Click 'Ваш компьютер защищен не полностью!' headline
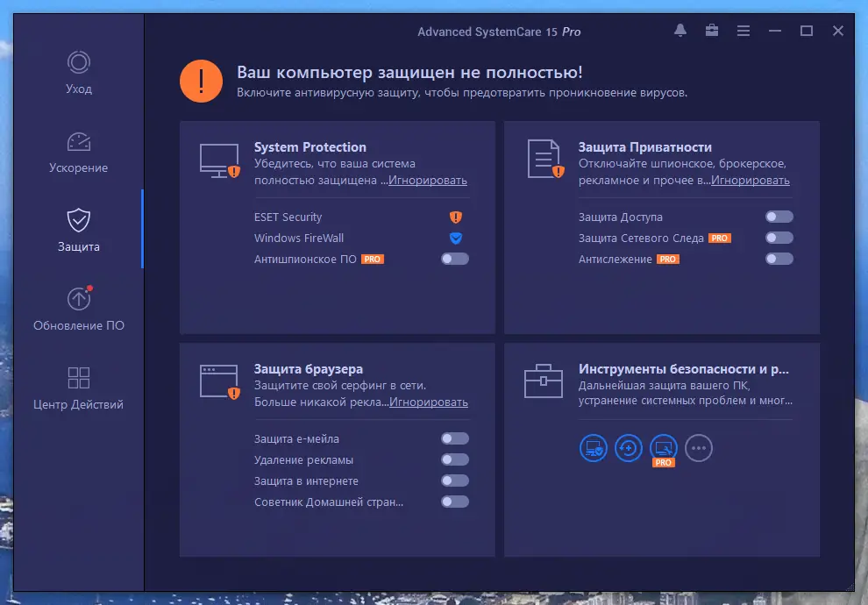The height and width of the screenshot is (605, 868). tap(409, 73)
